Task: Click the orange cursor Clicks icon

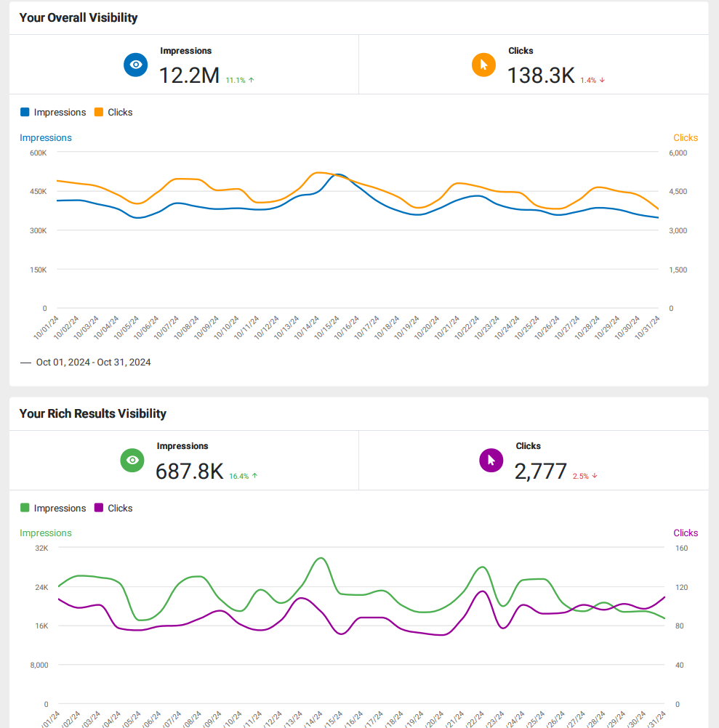Action: [x=483, y=65]
